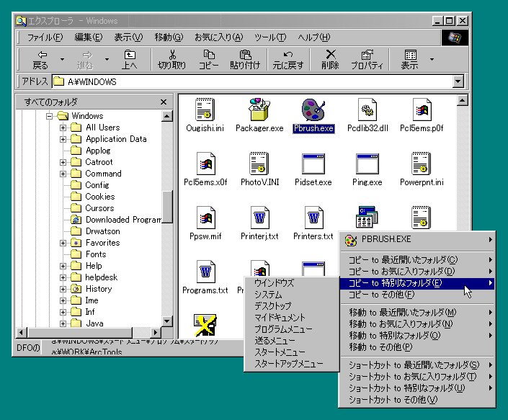Click the 削除 (Delete) X icon
508x420 pixels.
(331, 55)
